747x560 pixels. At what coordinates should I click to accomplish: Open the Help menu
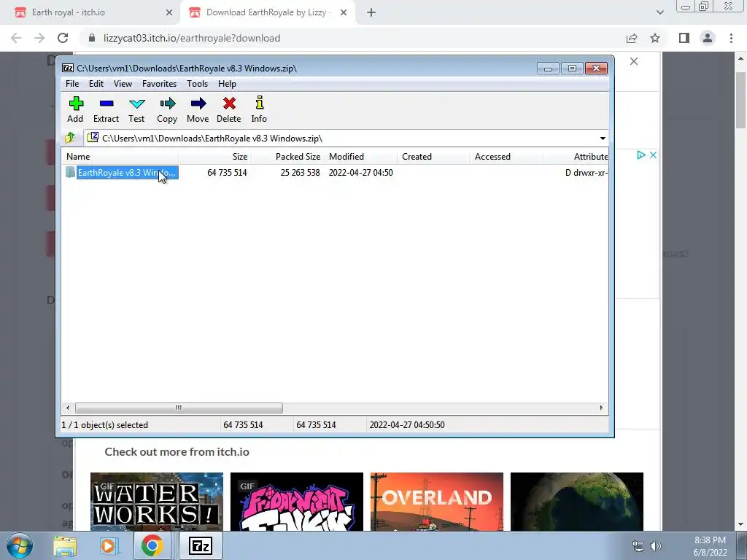(x=228, y=84)
